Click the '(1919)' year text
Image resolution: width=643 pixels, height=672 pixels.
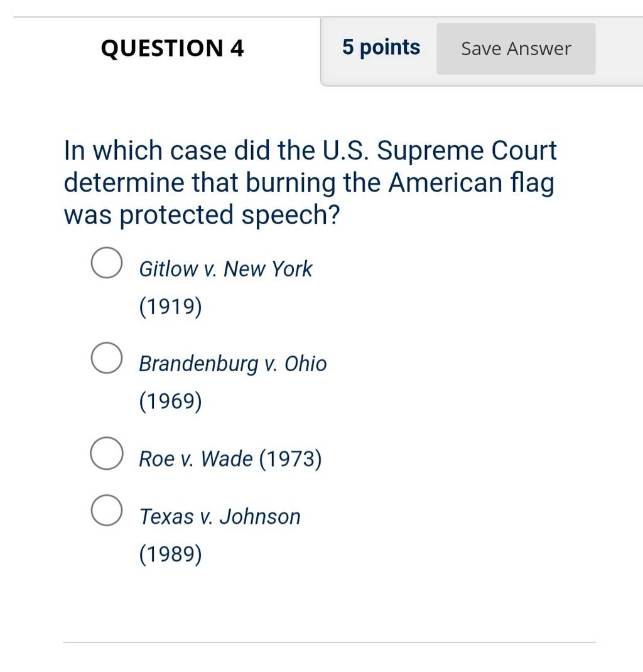click(171, 306)
